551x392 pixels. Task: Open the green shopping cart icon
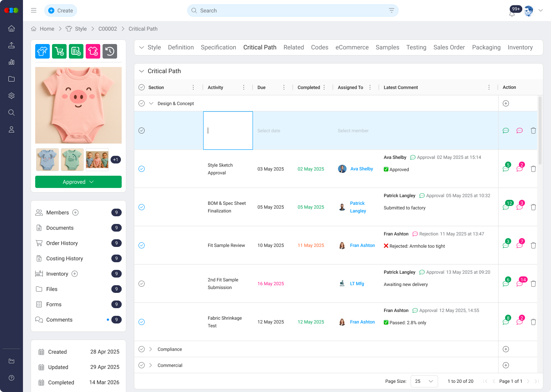[59, 51]
